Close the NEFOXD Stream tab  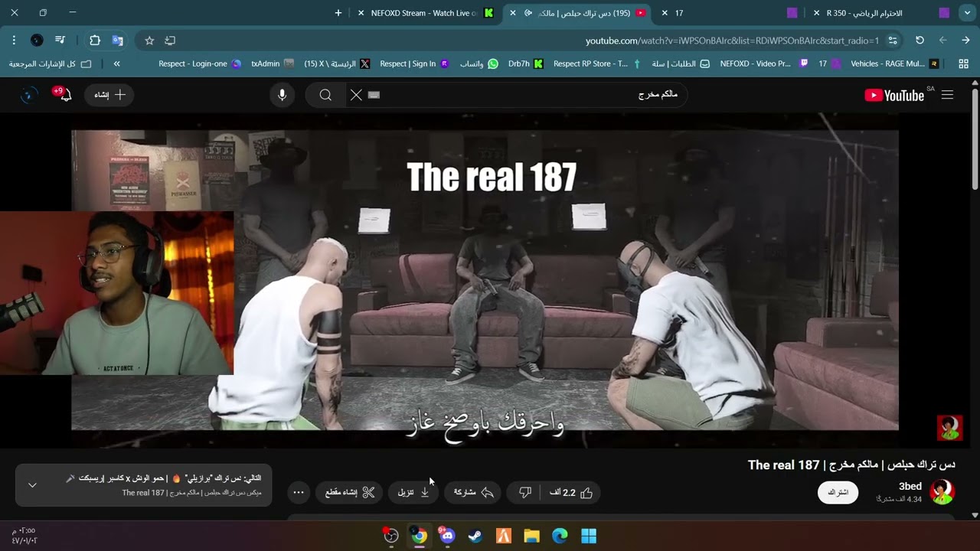tap(361, 13)
